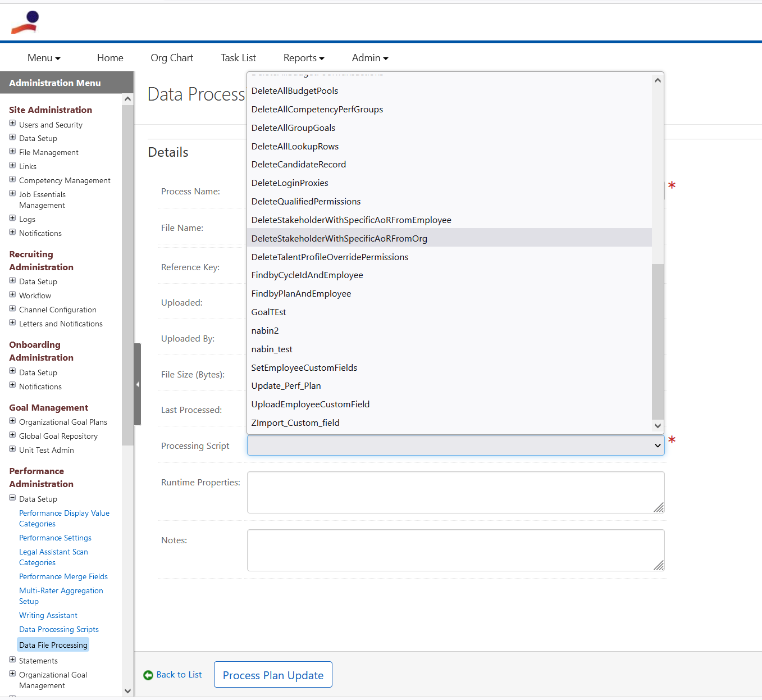Open Legal Assistant Scan Categories link

[53, 557]
